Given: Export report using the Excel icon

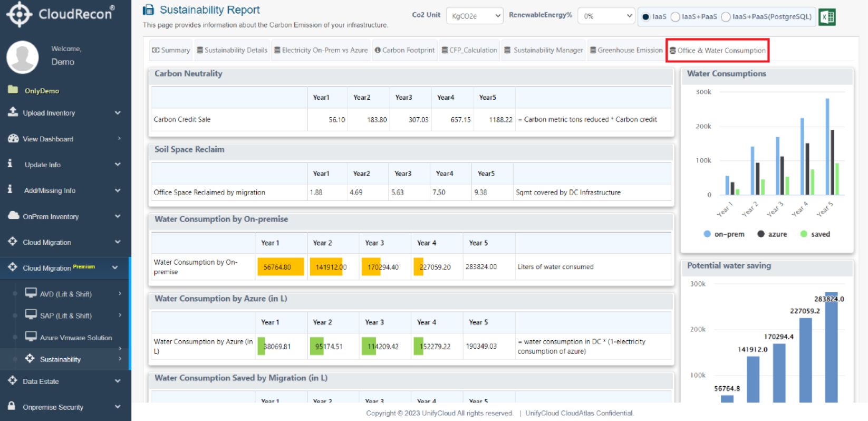Looking at the screenshot, I should (827, 17).
